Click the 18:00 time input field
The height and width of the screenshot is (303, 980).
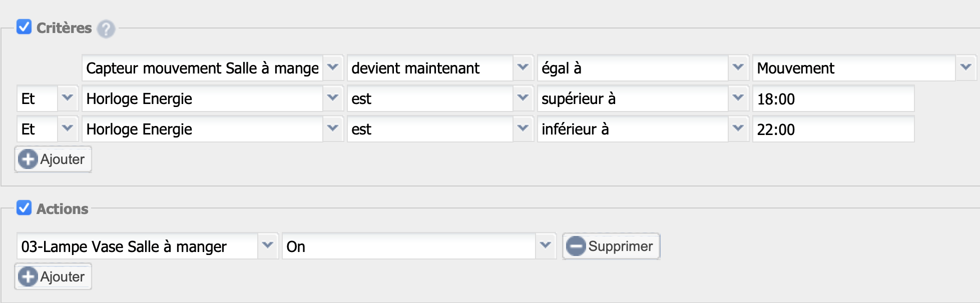[833, 98]
